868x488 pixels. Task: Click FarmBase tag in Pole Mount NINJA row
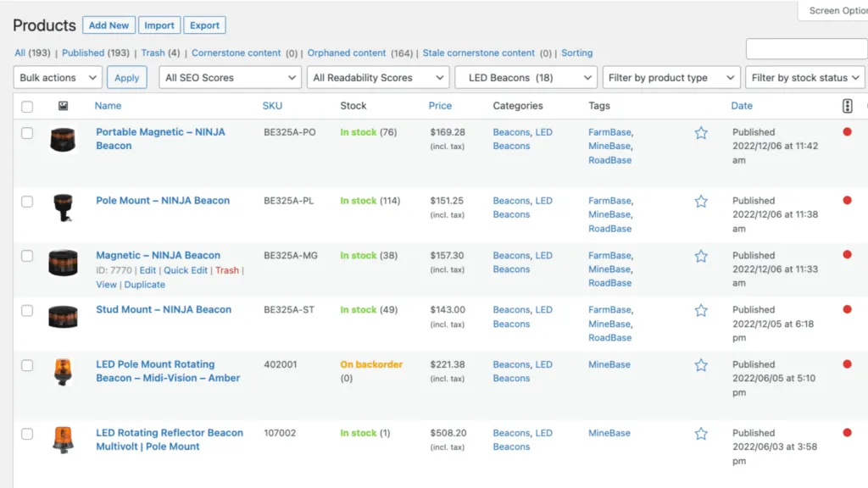[x=609, y=201]
